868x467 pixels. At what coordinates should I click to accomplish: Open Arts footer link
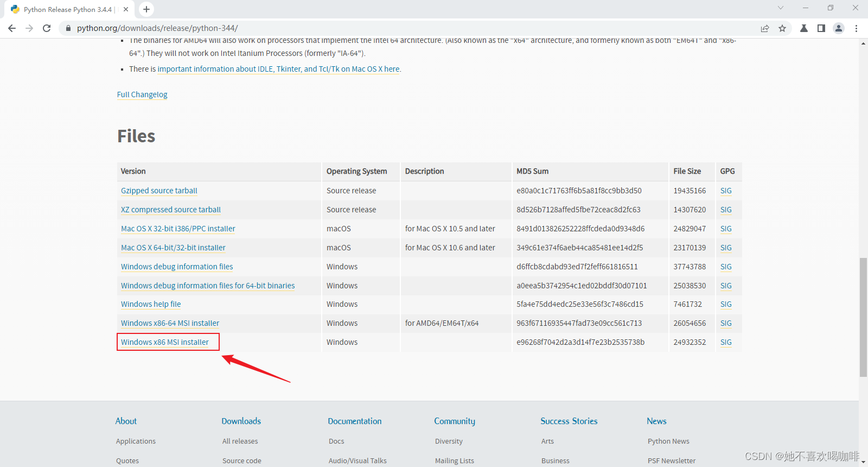[x=547, y=441]
